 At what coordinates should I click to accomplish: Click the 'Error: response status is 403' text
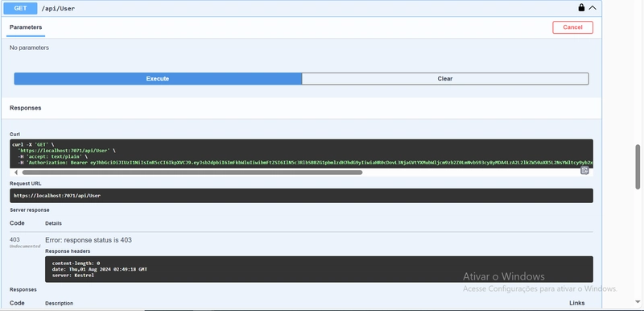click(x=89, y=240)
